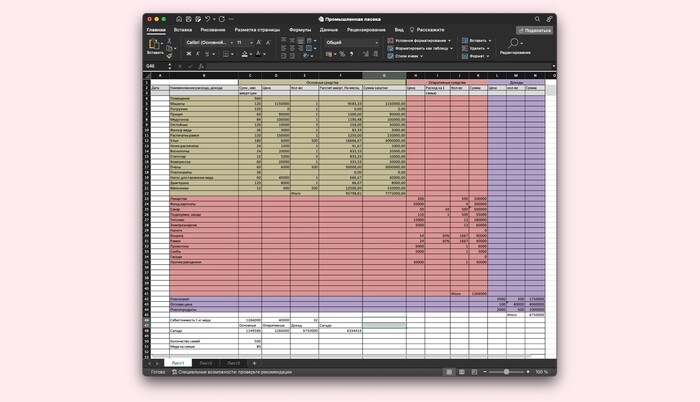The width and height of the screenshot is (700, 402).
Task: Toggle underline Ч formatting
Action: 207,54
